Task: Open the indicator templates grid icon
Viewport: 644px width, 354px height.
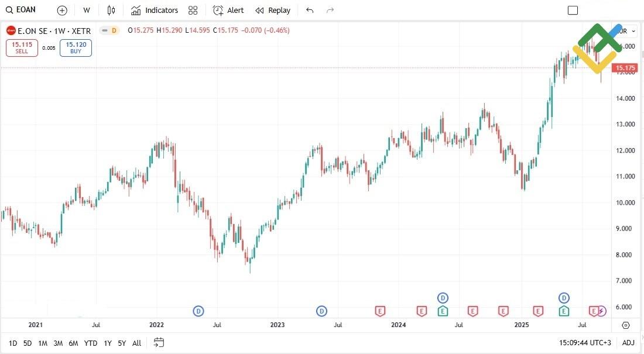Action: click(193, 10)
